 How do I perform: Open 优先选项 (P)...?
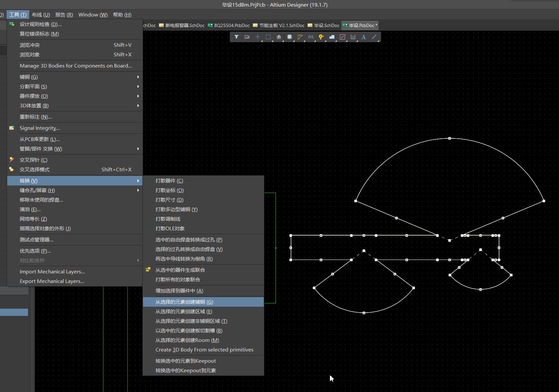[75, 251]
